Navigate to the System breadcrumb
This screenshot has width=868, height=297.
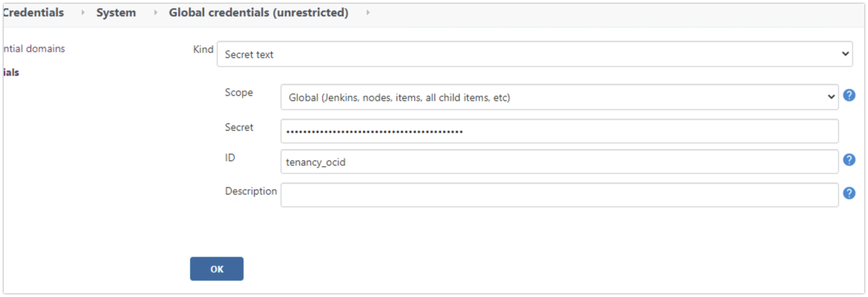(x=116, y=13)
